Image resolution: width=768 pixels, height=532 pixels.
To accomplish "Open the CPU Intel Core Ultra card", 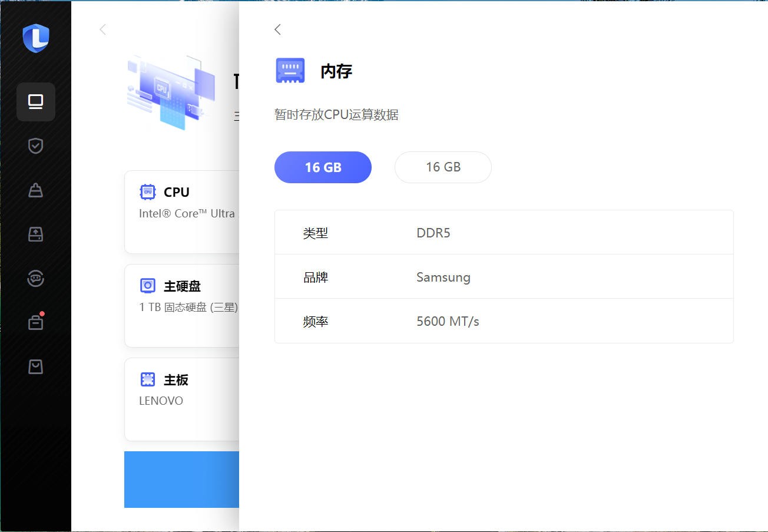I will 183,212.
